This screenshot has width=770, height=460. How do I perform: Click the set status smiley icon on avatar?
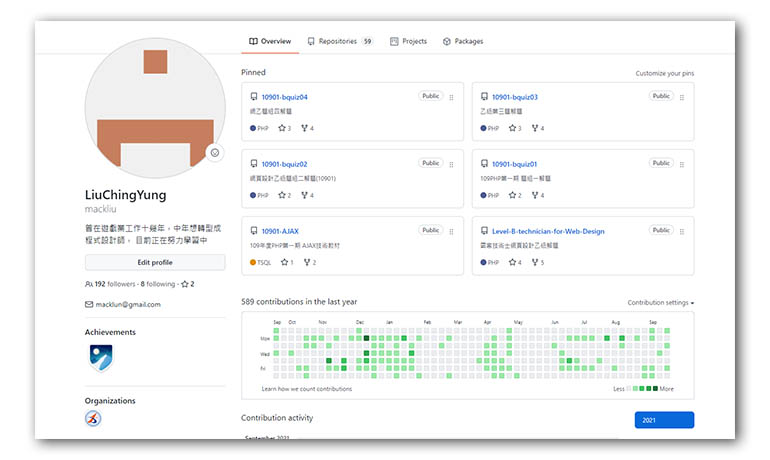214,153
